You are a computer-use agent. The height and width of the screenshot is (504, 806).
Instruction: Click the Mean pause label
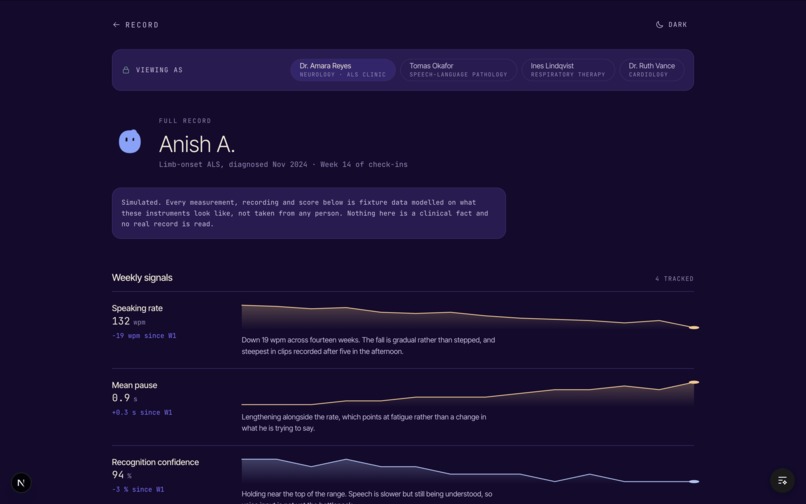tap(135, 385)
